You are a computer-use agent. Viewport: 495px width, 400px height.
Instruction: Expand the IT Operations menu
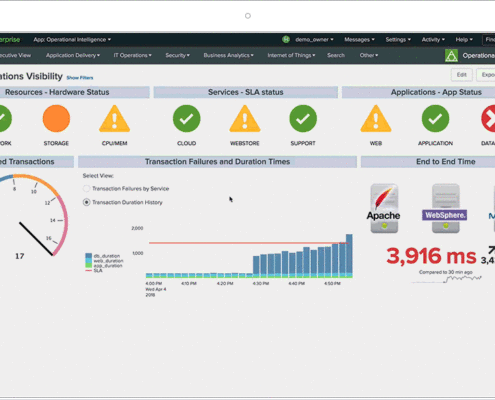[132, 55]
